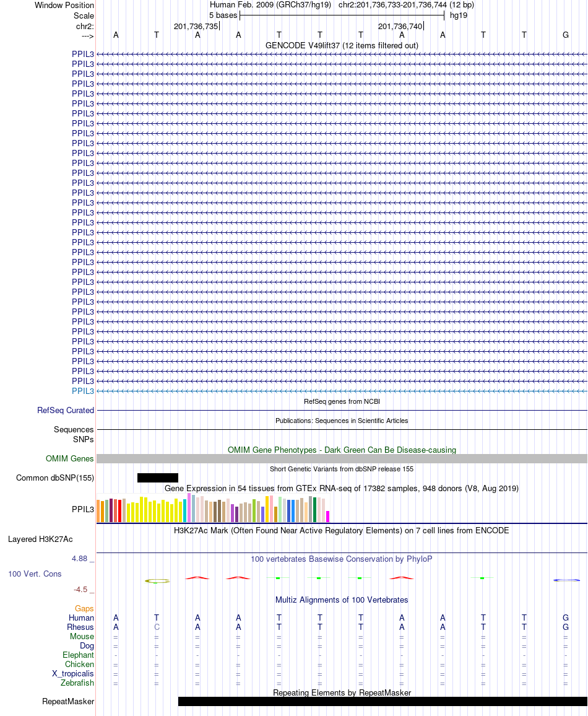Image resolution: width=588 pixels, height=716 pixels.
Task: Click the H3K27Ac Mark track title
Action: 342,531
